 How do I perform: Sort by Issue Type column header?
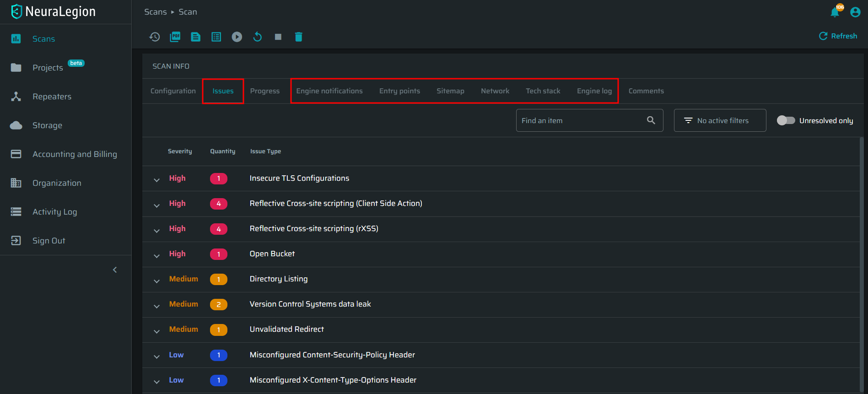265,151
